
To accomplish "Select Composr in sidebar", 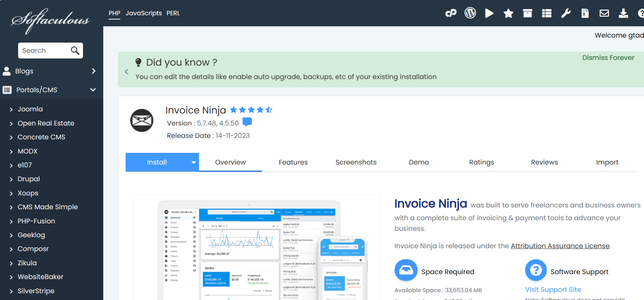I will (x=33, y=249).
